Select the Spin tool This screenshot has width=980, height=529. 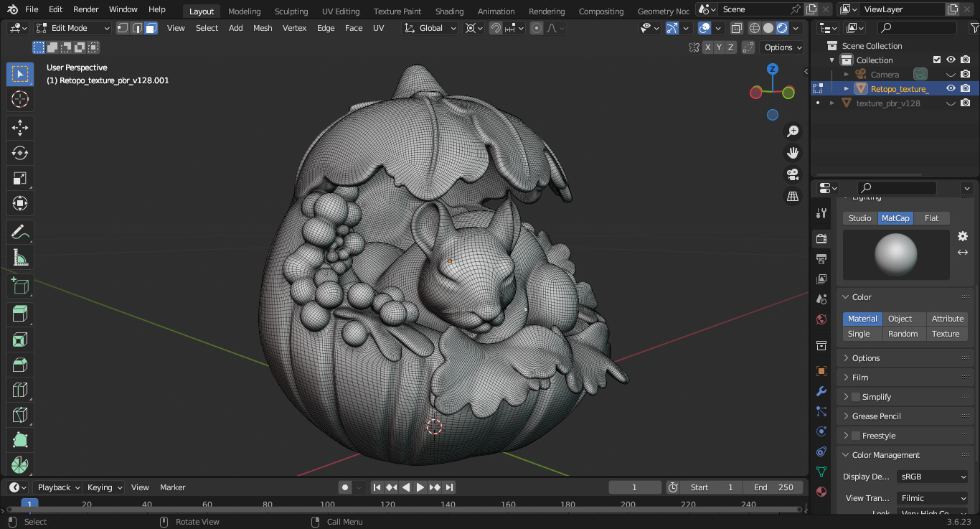tap(20, 464)
